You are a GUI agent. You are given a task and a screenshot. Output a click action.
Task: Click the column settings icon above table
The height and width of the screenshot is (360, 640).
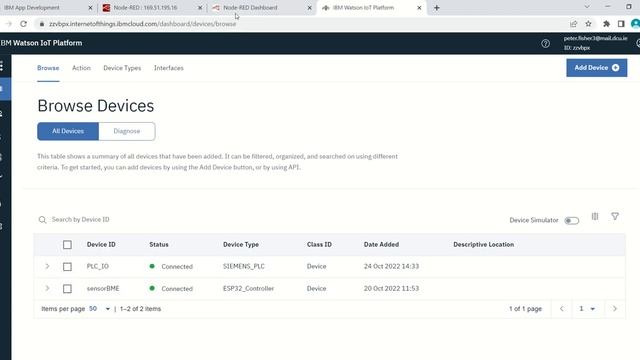[x=595, y=216]
